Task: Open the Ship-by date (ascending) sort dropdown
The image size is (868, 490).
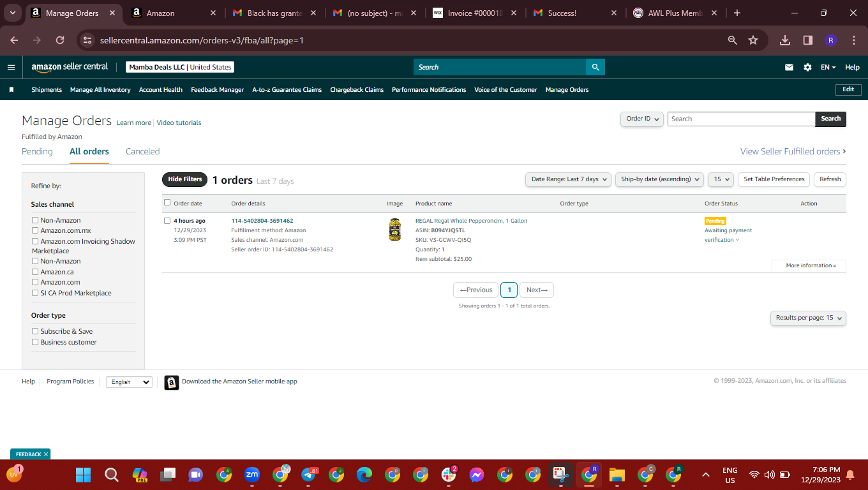Action: coord(659,179)
